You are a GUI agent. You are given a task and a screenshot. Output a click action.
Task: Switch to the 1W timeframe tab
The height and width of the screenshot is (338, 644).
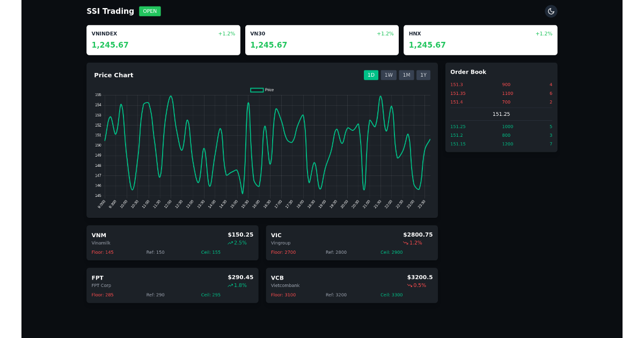pyautogui.click(x=388, y=75)
